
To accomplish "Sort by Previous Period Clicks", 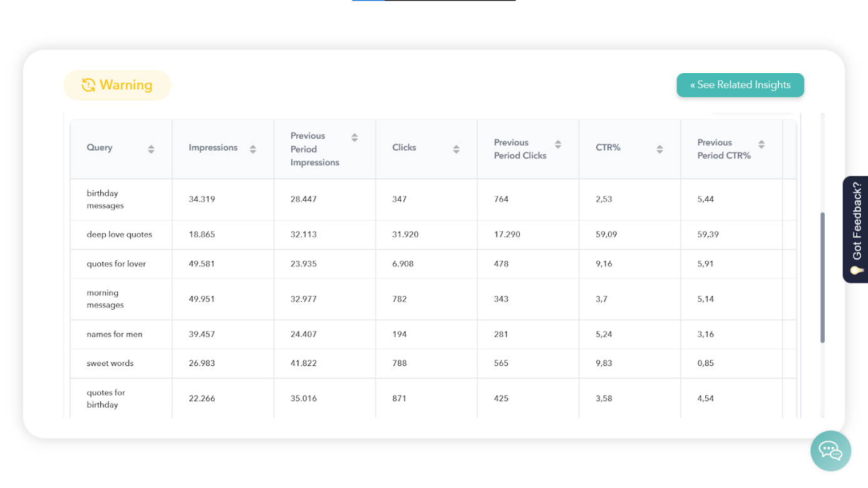I will click(558, 145).
